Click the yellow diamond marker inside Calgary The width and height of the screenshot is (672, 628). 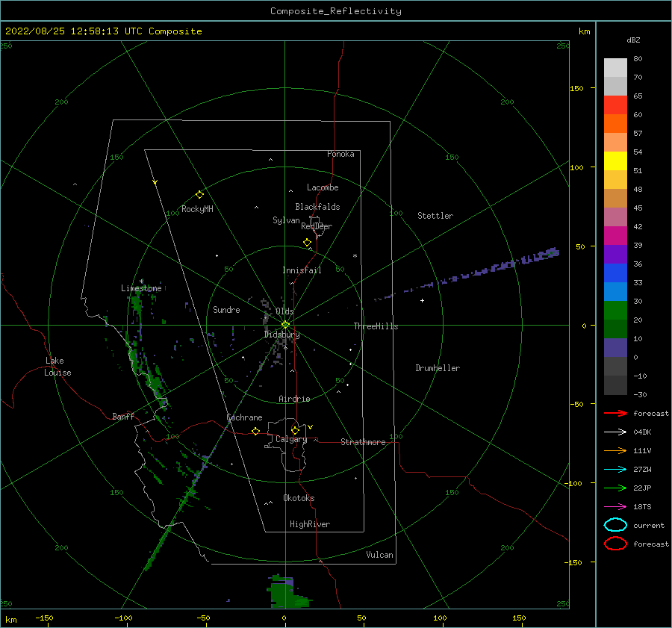[295, 430]
